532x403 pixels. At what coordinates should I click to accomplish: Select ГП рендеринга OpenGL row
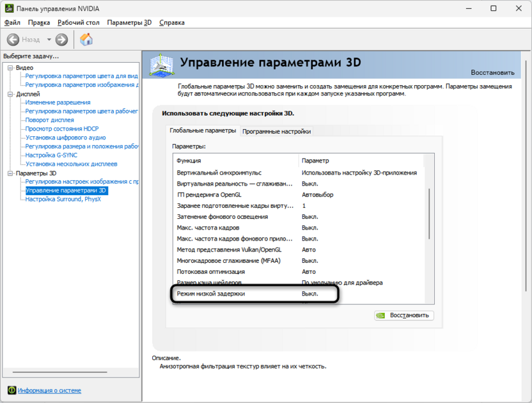299,195
